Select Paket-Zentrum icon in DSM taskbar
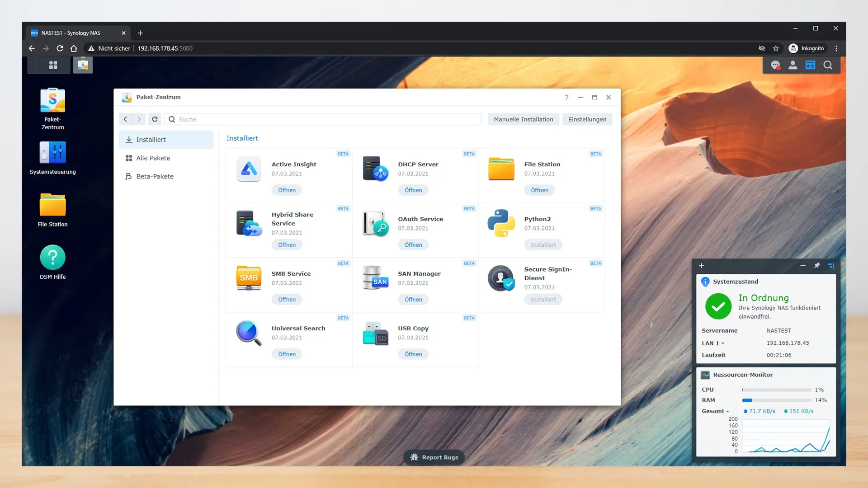The width and height of the screenshot is (868, 488). [83, 65]
